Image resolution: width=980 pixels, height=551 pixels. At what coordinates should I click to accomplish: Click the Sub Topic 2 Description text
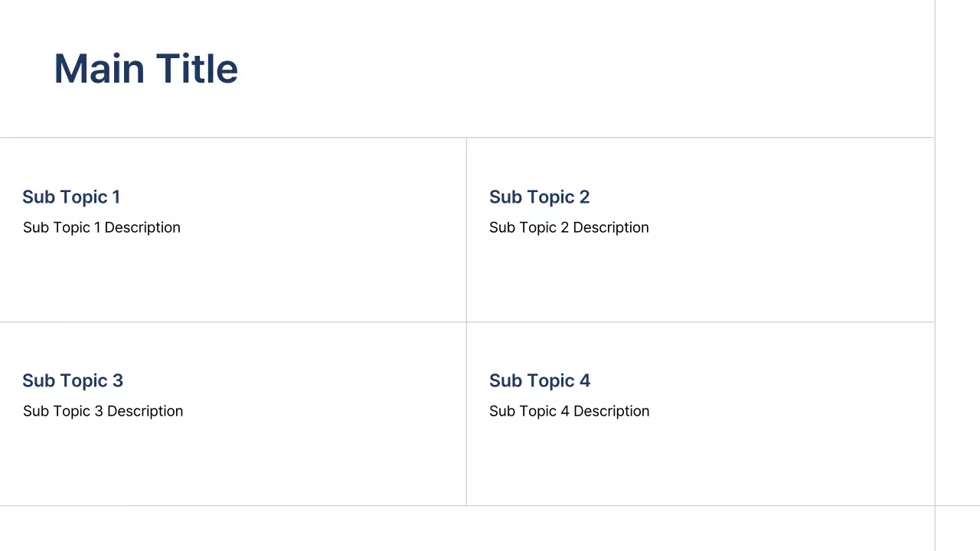click(569, 228)
